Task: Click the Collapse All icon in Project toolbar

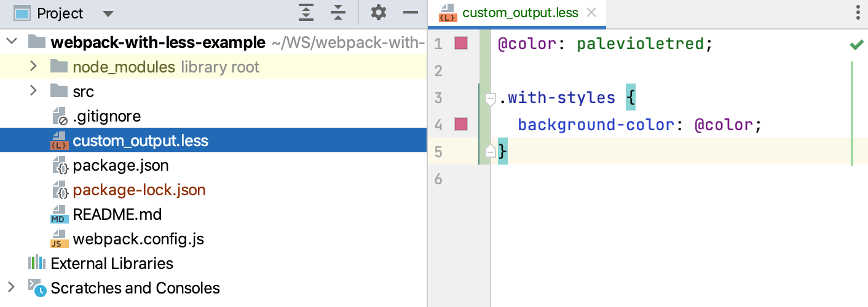Action: (x=338, y=13)
